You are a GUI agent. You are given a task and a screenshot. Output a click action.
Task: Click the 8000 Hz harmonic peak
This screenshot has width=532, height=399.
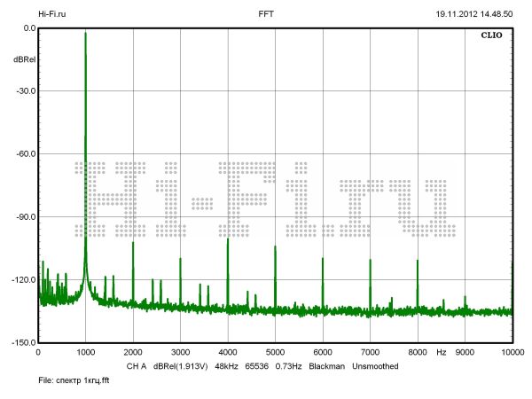418,261
